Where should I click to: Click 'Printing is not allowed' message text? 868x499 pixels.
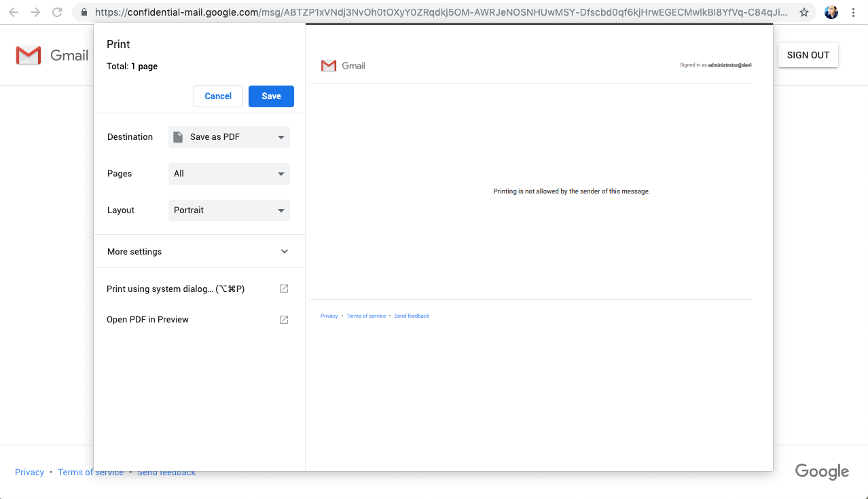point(571,191)
